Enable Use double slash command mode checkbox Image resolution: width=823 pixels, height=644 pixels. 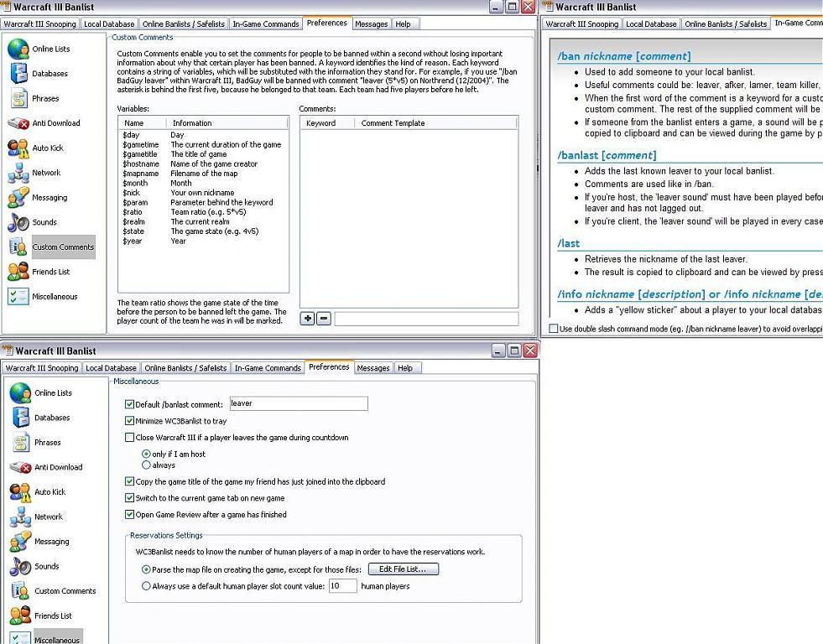(553, 329)
